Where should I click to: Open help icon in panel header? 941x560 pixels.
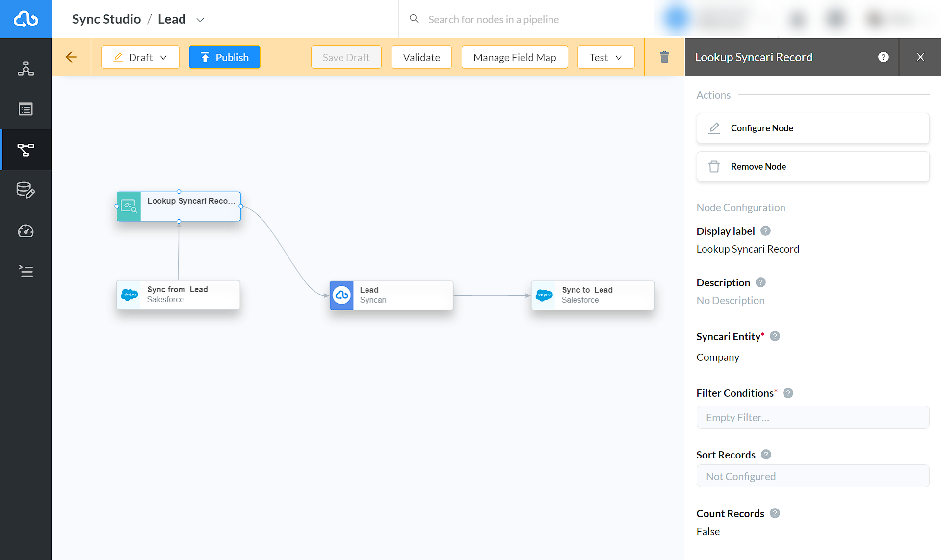point(883,57)
